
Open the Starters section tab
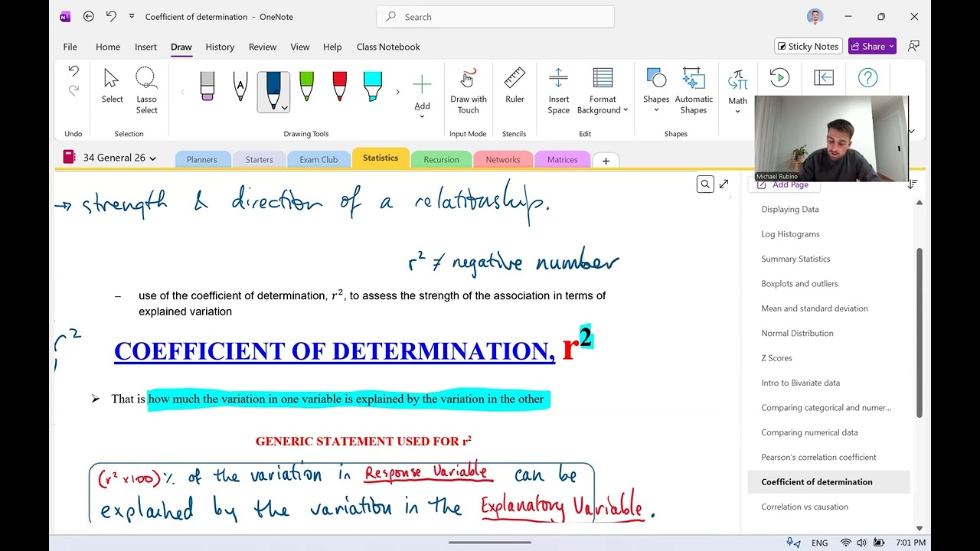pos(259,160)
